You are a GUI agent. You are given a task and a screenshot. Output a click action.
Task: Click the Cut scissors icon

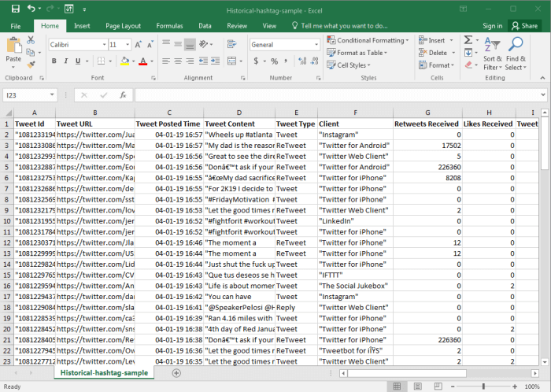(31, 39)
